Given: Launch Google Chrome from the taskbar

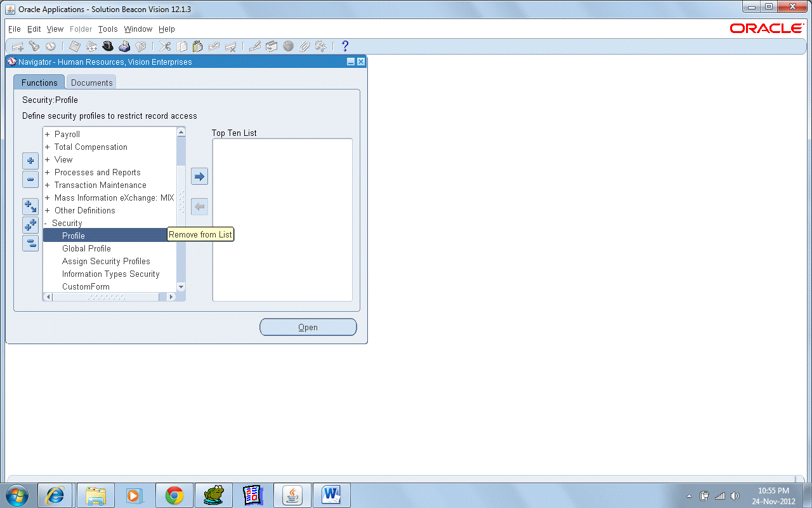Looking at the screenshot, I should 174,495.
